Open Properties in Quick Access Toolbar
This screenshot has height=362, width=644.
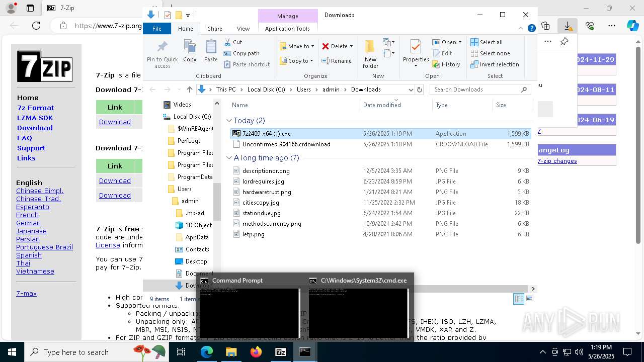point(168,15)
